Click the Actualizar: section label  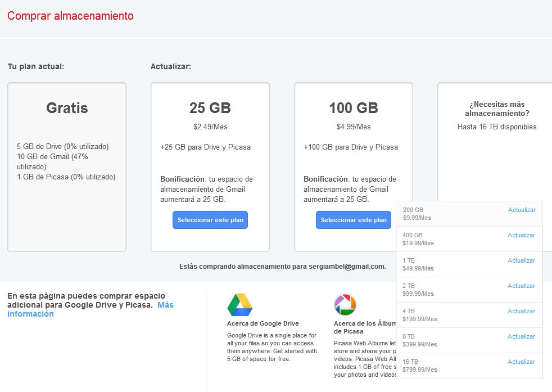click(171, 66)
